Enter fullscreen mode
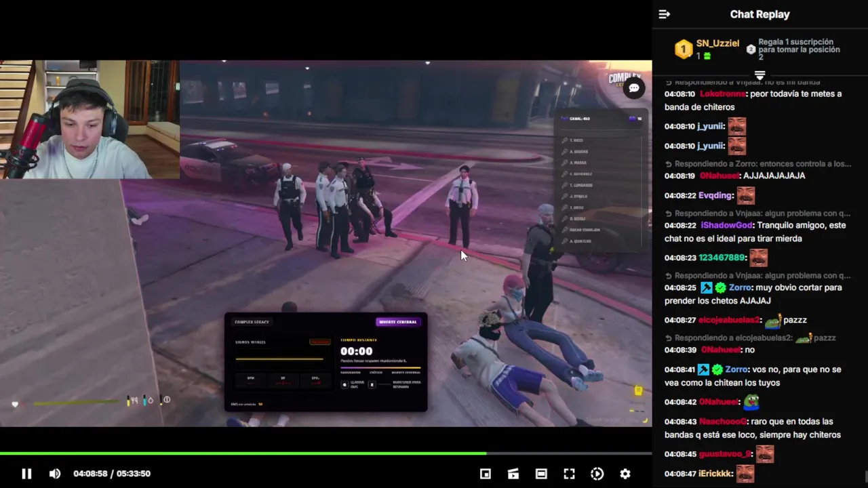This screenshot has height=488, width=868. click(569, 474)
